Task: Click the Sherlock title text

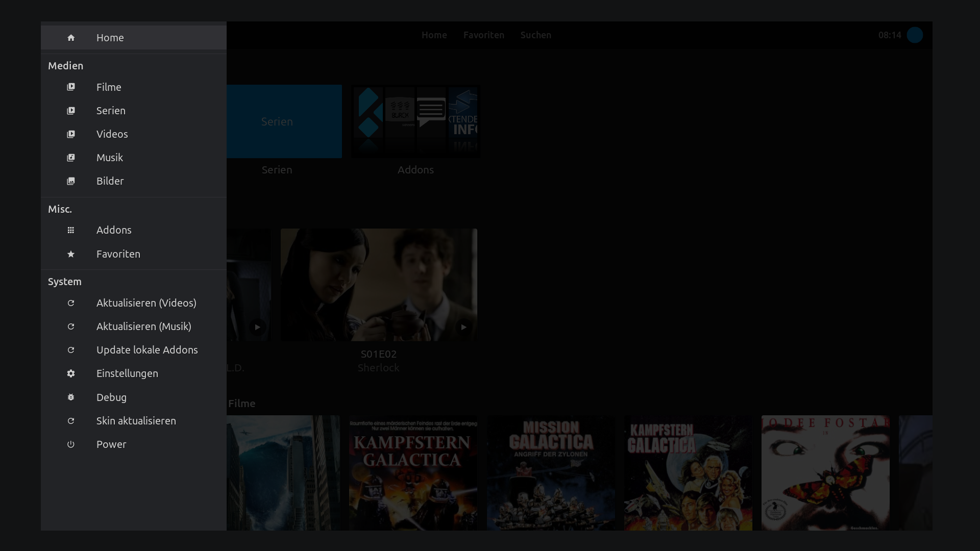Action: (379, 368)
